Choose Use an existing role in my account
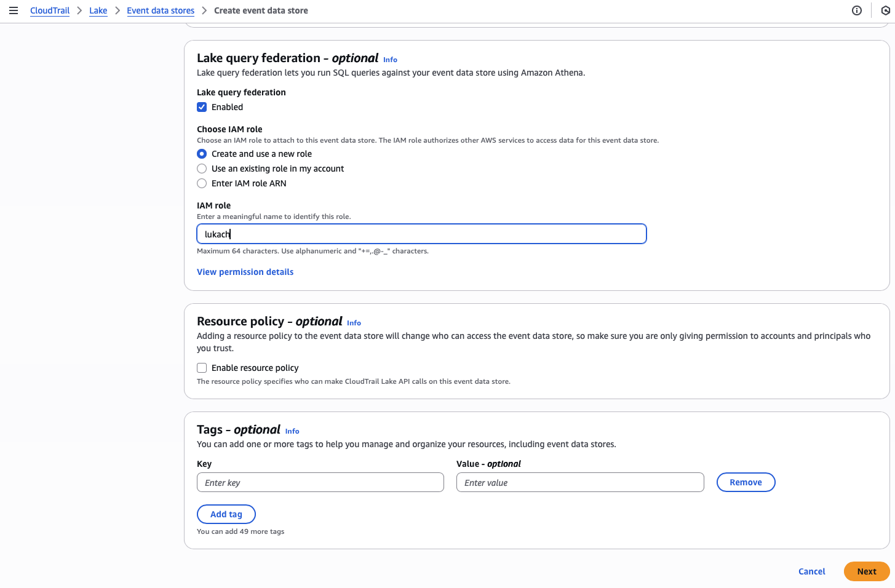Screen dimensions: 895x588 tap(202, 169)
